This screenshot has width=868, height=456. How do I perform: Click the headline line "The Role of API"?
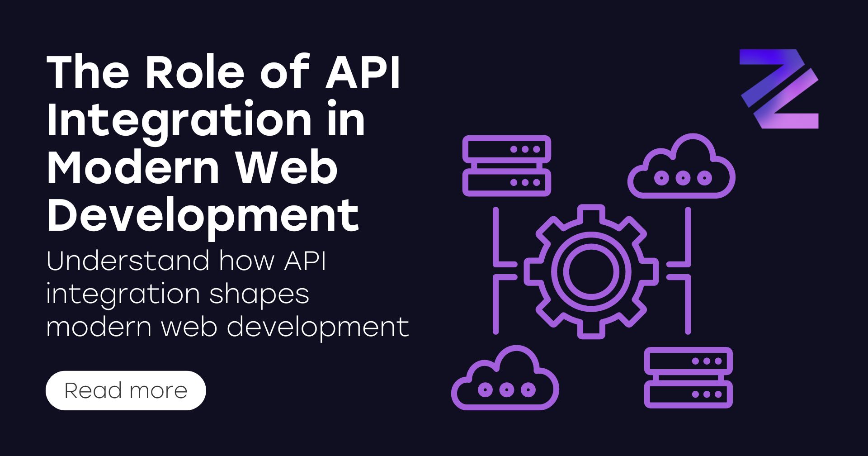pyautogui.click(x=223, y=72)
